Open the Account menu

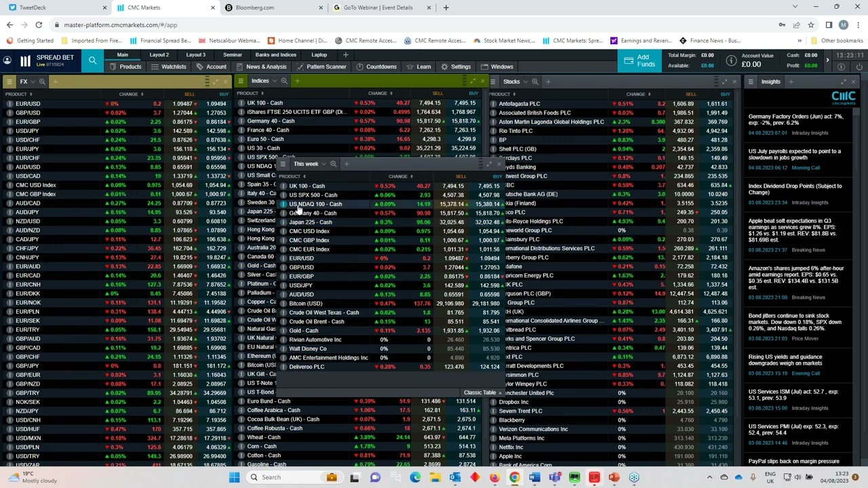click(x=212, y=66)
